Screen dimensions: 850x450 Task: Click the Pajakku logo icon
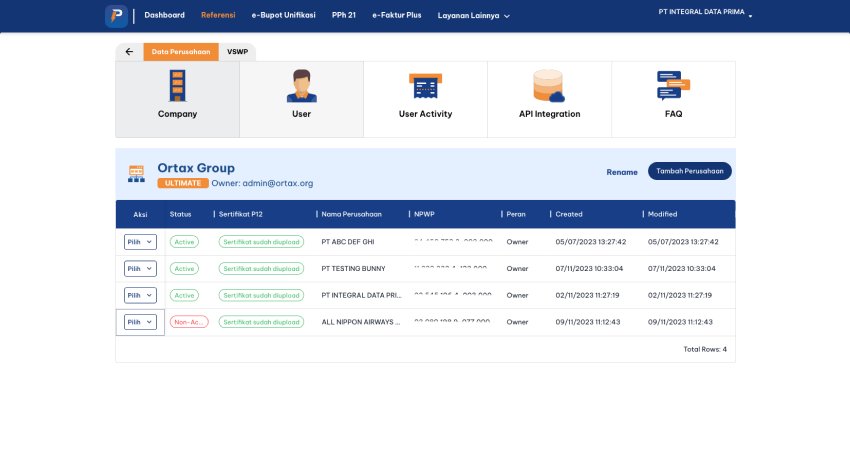116,16
